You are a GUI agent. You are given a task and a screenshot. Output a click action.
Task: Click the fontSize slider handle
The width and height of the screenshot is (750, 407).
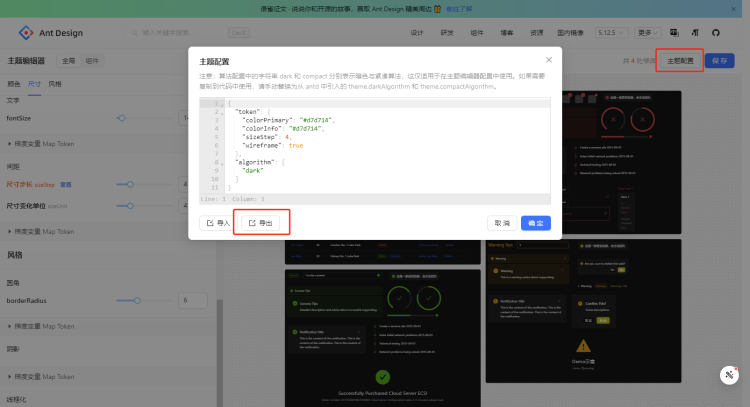(121, 118)
